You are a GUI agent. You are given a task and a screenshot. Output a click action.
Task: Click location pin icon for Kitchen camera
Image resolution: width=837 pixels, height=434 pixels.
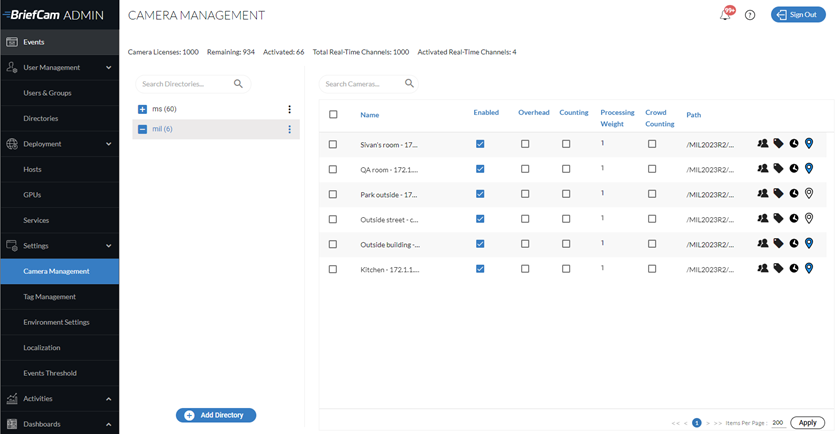809,268
